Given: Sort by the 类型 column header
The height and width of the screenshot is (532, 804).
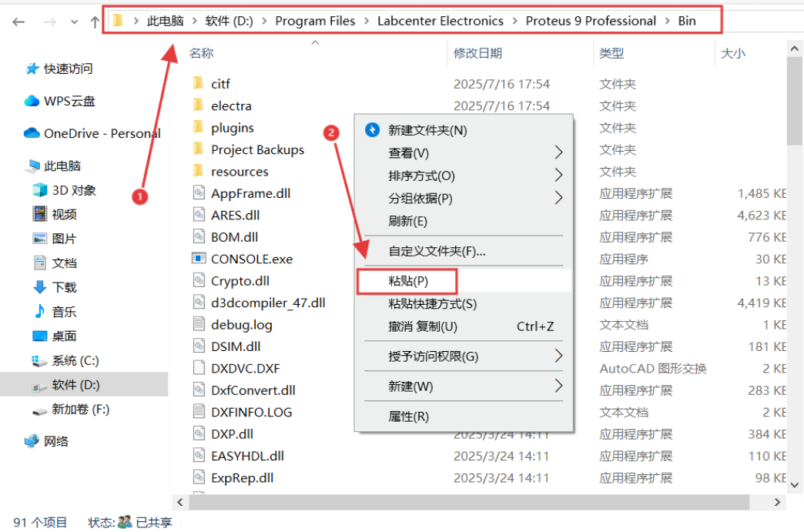Looking at the screenshot, I should coord(611,53).
